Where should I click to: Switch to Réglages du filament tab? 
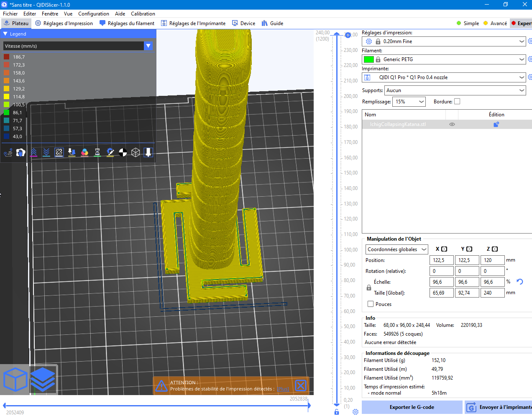point(127,23)
